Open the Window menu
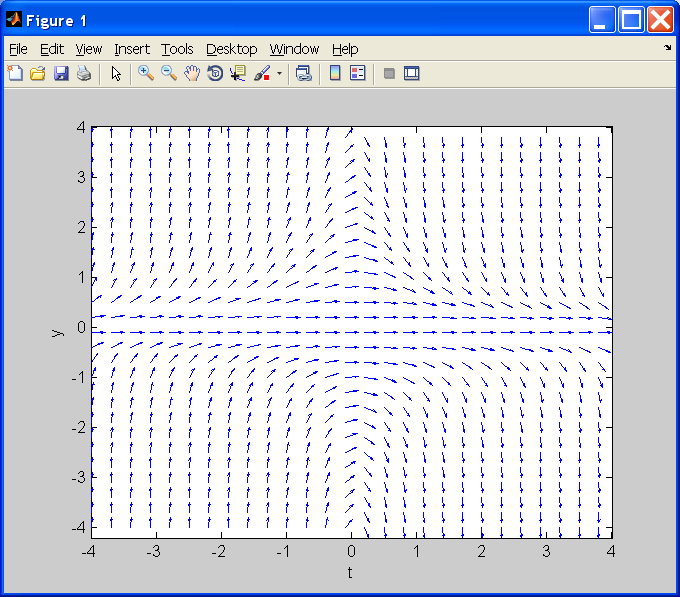 [x=294, y=49]
